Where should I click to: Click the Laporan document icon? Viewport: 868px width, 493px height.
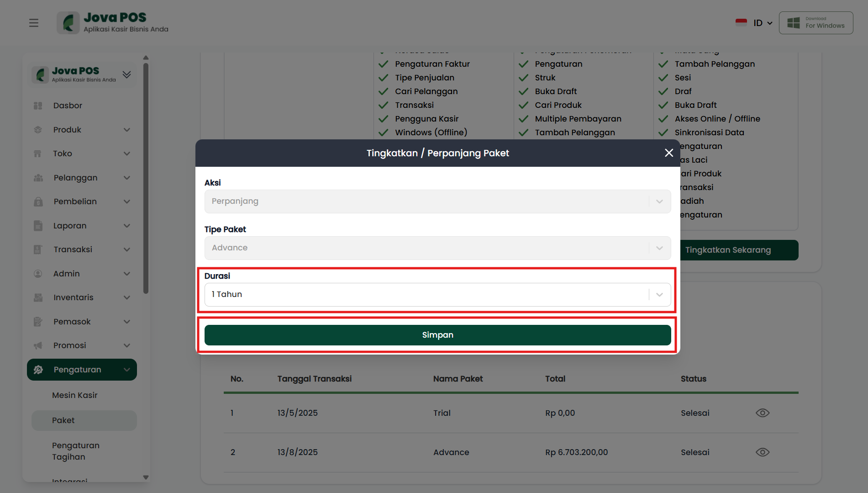(38, 226)
